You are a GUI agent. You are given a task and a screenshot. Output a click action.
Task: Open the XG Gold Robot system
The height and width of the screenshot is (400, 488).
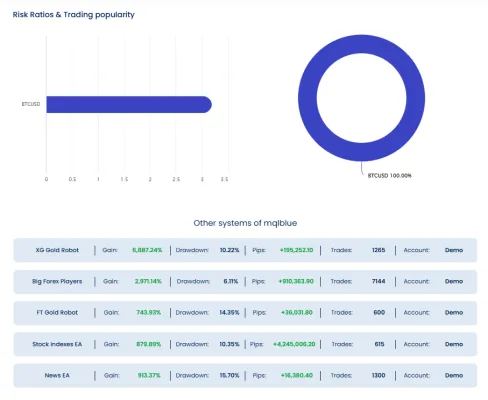pyautogui.click(x=57, y=250)
